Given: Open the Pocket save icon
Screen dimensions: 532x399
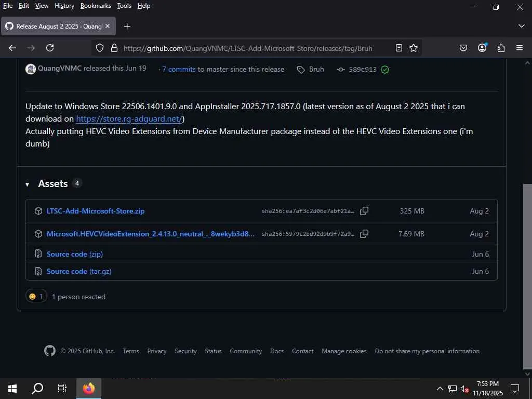Looking at the screenshot, I should point(463,48).
